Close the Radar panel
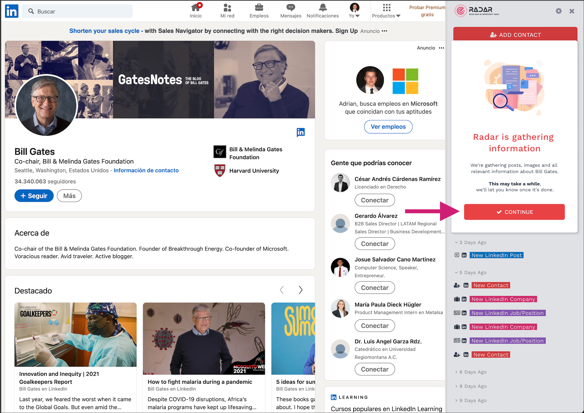The width and height of the screenshot is (584, 413). pyautogui.click(x=572, y=11)
